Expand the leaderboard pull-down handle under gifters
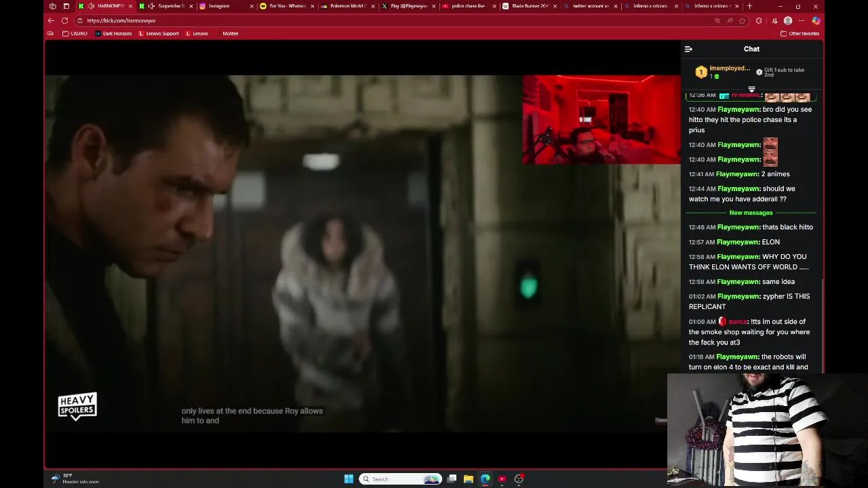Image resolution: width=868 pixels, height=488 pixels. click(751, 89)
